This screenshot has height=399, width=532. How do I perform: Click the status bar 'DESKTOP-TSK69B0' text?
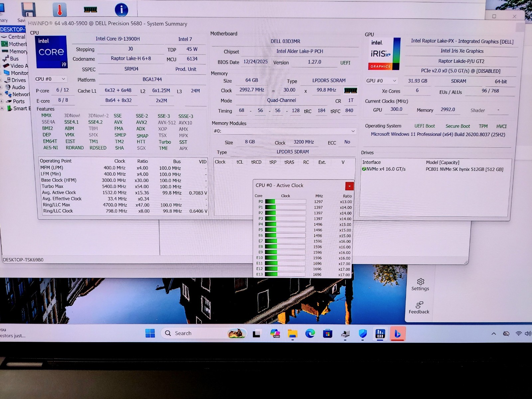tap(23, 260)
